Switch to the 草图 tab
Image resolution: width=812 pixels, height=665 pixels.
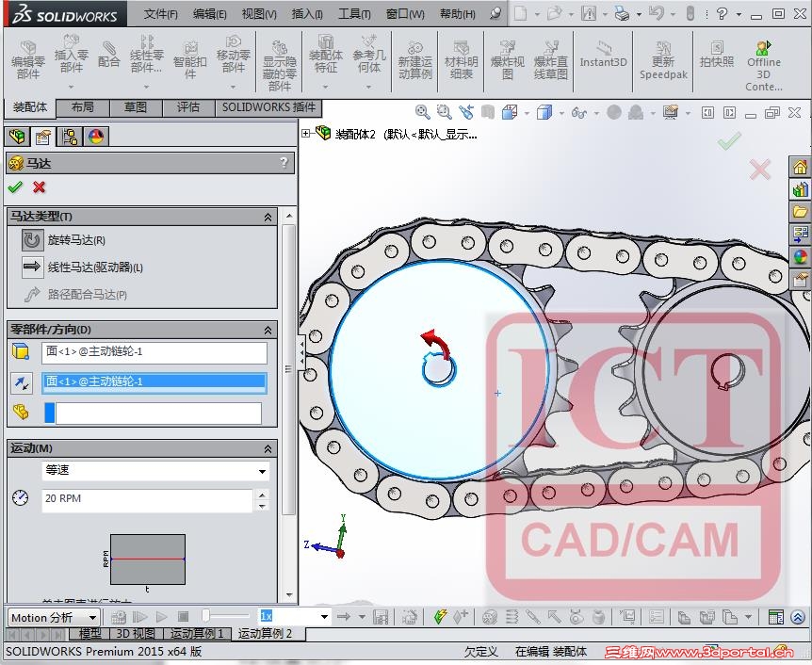135,107
